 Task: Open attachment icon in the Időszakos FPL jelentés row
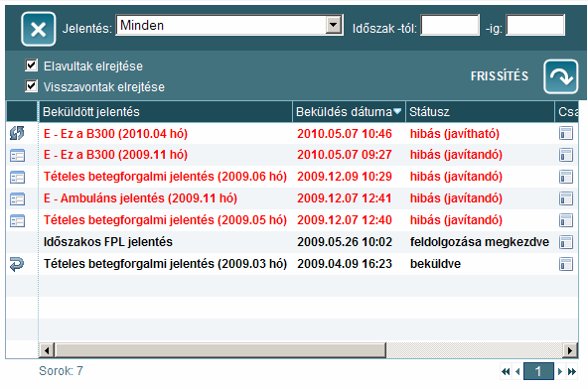pos(566,242)
